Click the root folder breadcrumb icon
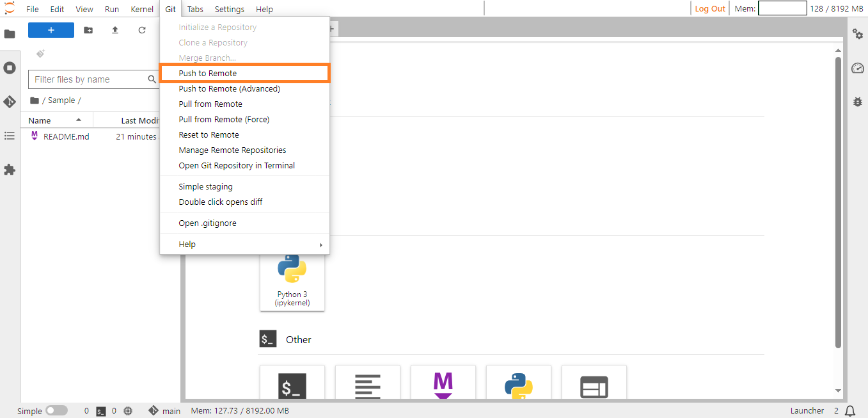Screen dimensions: 868x418 point(35,100)
